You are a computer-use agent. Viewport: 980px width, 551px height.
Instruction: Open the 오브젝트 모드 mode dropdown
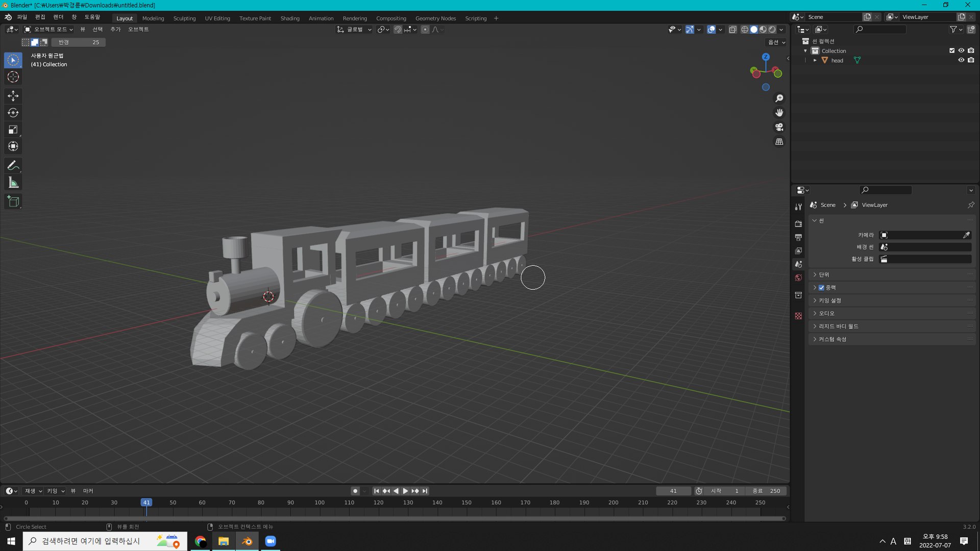(48, 30)
